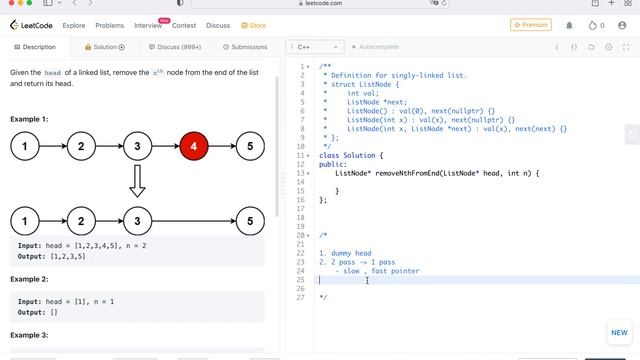Go forward with Safari's forward arrow
The width and height of the screenshot is (640, 360).
click(x=90, y=3)
